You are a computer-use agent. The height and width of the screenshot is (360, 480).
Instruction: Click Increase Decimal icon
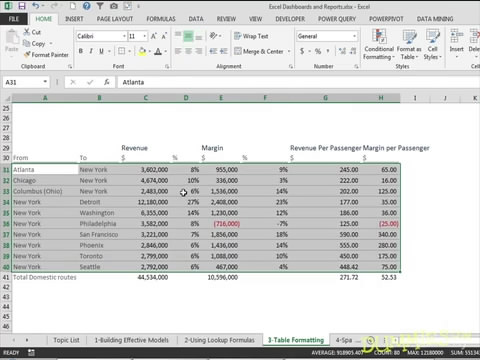point(342,51)
